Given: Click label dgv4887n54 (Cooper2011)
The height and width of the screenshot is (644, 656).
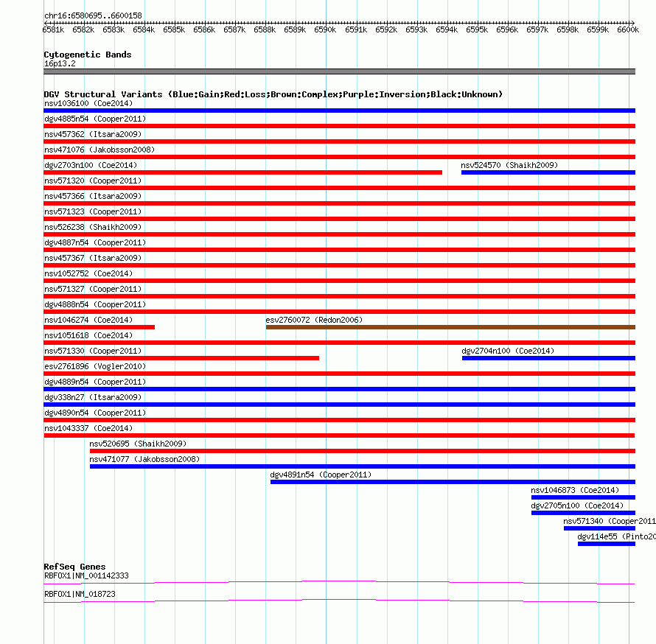Looking at the screenshot, I should (x=95, y=242).
